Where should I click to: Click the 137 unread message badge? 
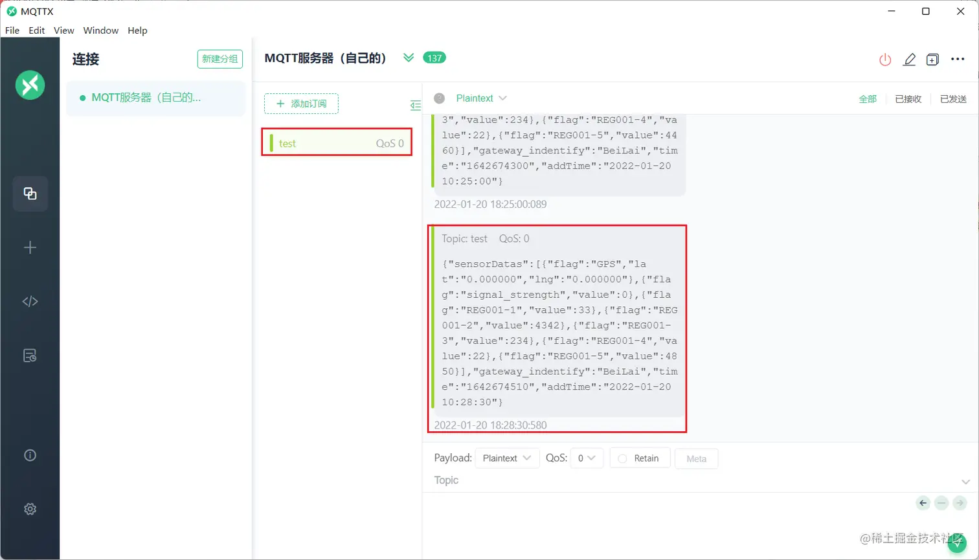pos(434,58)
